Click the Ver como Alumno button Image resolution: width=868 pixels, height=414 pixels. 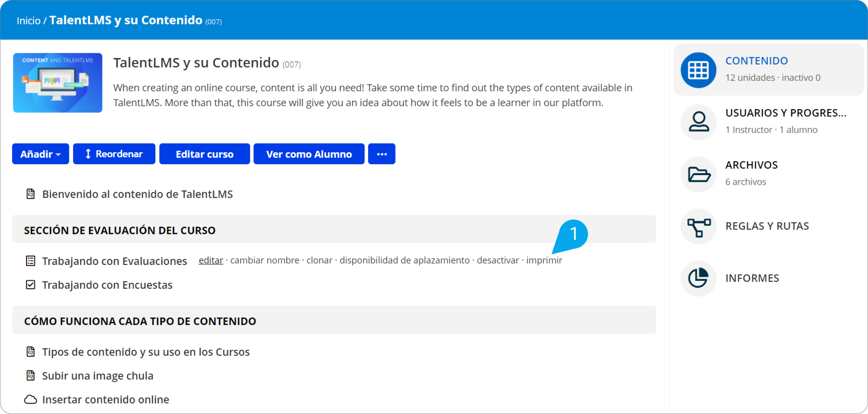click(309, 154)
